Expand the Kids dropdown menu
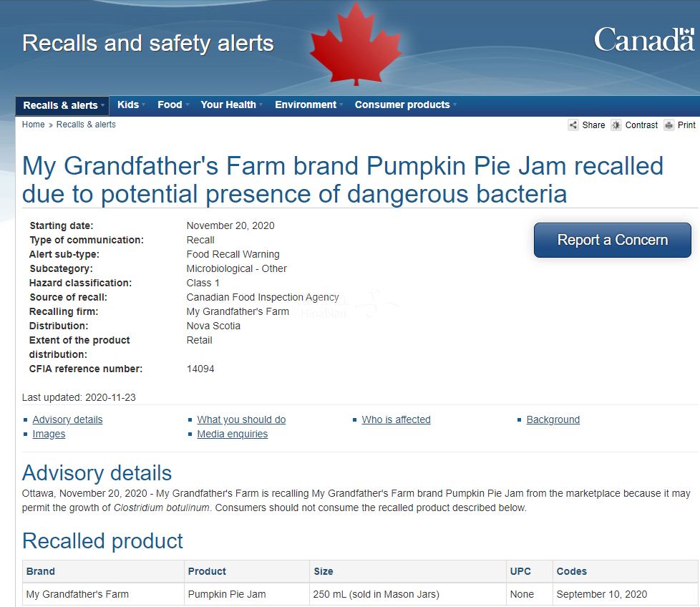700x607 pixels. click(x=130, y=105)
